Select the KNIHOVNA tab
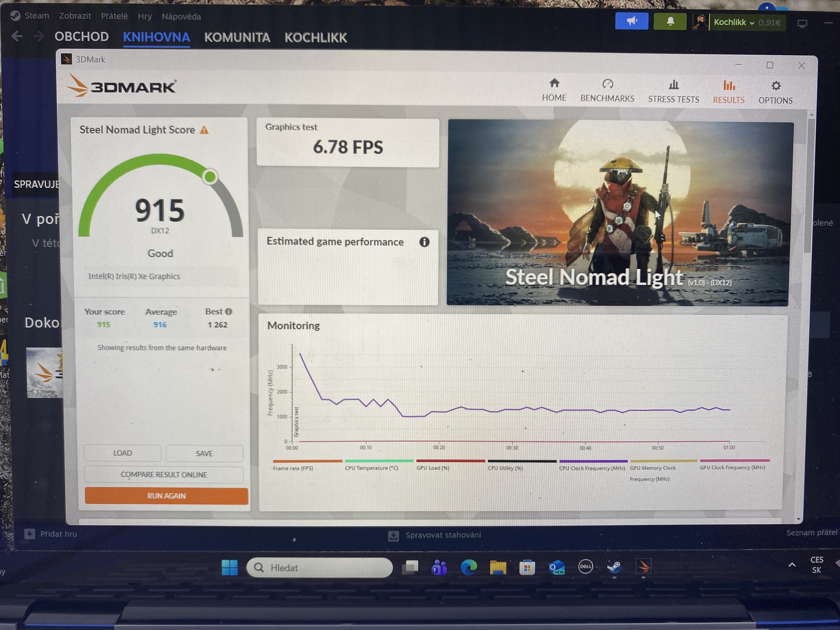The image size is (840, 630). pyautogui.click(x=156, y=37)
